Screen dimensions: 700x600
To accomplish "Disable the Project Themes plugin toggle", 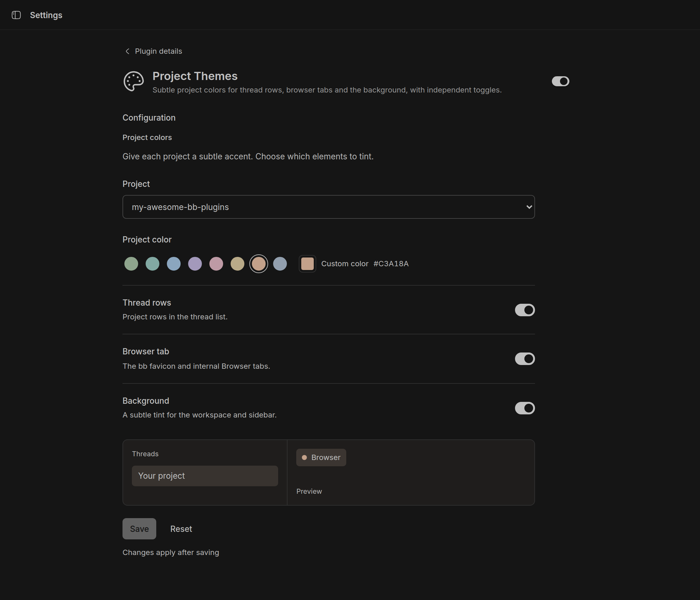I will point(561,81).
